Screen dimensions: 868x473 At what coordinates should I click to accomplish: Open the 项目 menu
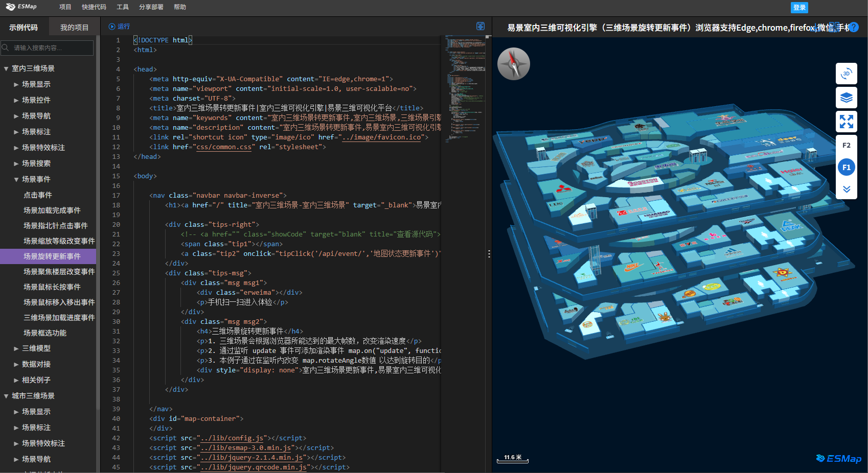pos(65,7)
